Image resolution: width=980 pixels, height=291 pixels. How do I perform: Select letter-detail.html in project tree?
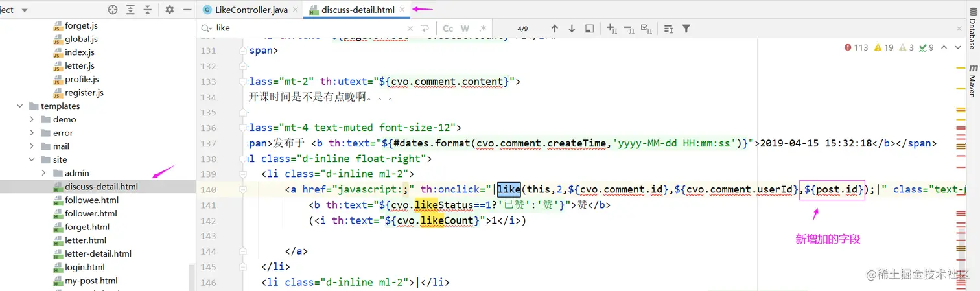(98, 253)
